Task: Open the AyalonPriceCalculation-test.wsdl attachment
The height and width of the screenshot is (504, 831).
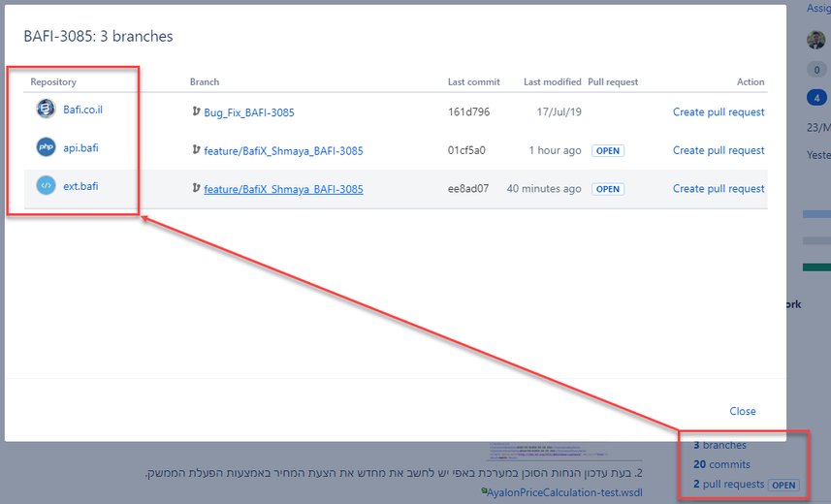Action: pyautogui.click(x=564, y=493)
